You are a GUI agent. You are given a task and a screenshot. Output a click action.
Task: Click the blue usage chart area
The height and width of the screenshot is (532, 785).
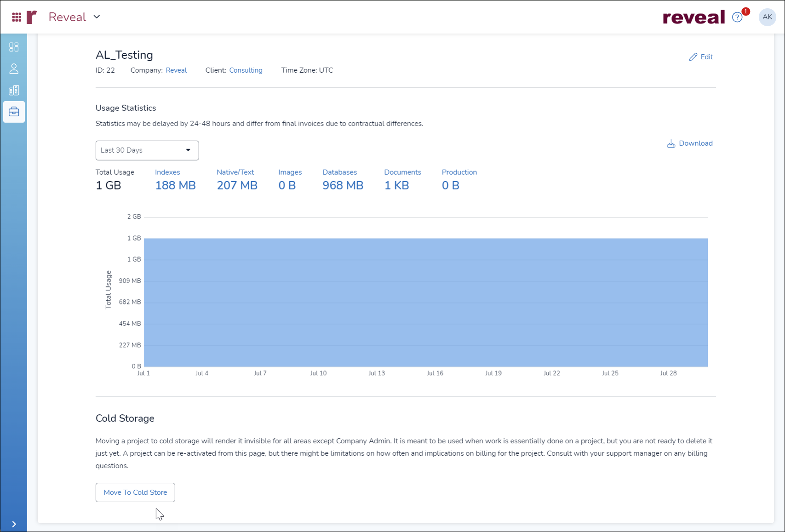tap(425, 302)
